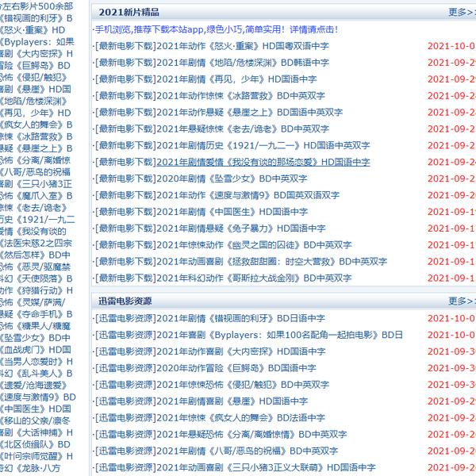Image resolution: width=476 pixels, height=476 pixels.
Task: Open left sidebar 《冰路营救》 entry
Action: [36, 136]
